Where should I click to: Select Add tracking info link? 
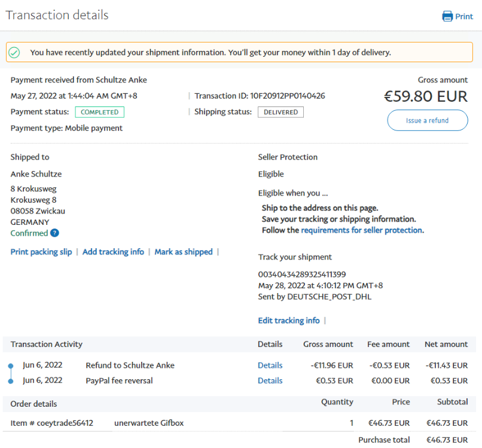(113, 252)
